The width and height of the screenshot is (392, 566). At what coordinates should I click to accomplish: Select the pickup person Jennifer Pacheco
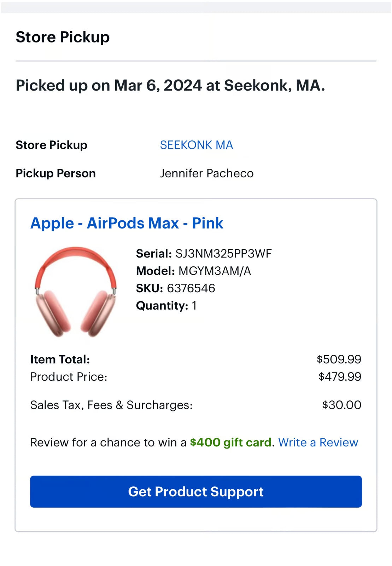coord(207,173)
